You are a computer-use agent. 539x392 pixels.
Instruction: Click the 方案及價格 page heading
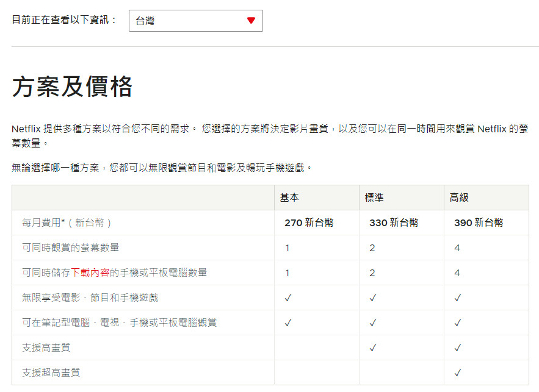pyautogui.click(x=72, y=87)
